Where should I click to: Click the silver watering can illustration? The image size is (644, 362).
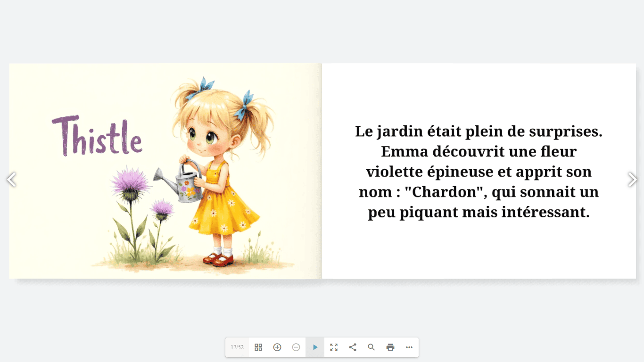(185, 184)
